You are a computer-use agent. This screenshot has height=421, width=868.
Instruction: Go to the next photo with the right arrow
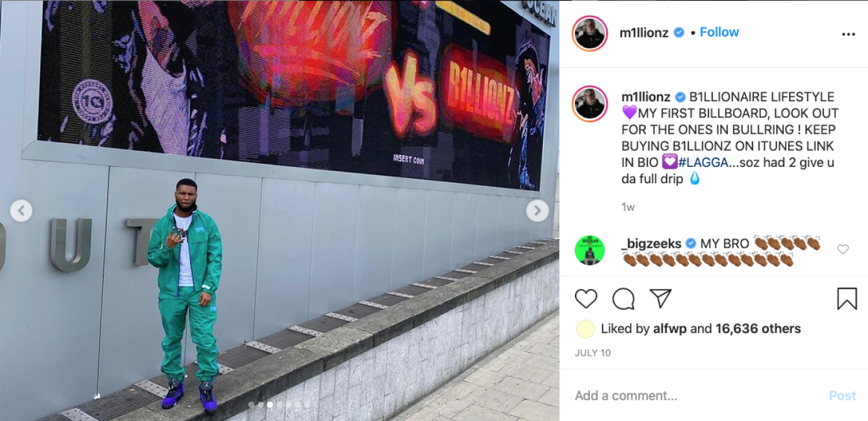point(537,210)
